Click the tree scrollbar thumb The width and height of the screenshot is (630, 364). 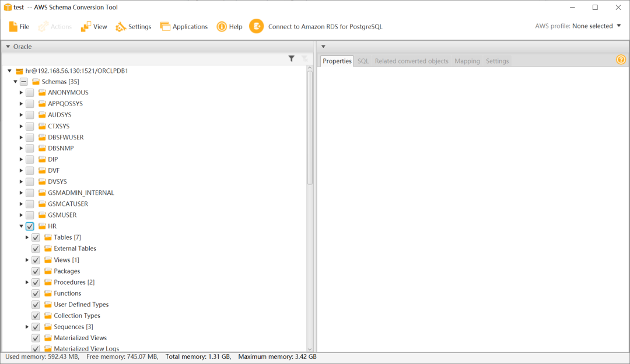coord(310,128)
